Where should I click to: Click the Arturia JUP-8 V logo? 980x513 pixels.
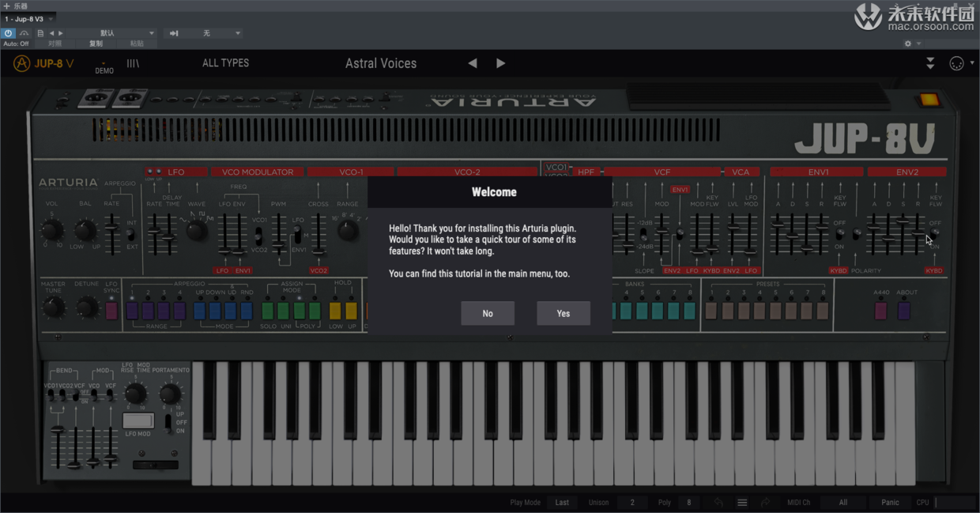click(x=43, y=63)
